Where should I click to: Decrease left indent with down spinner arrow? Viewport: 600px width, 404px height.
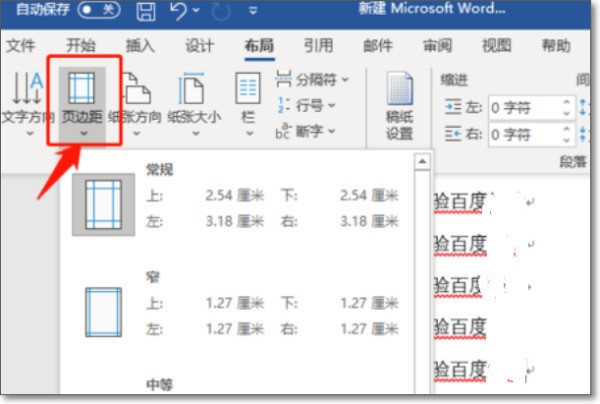tap(567, 114)
